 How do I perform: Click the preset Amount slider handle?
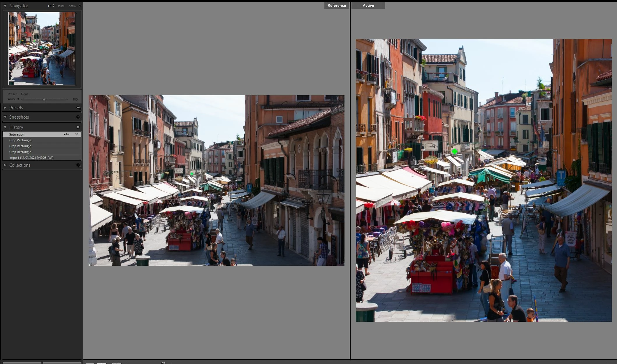(44, 99)
